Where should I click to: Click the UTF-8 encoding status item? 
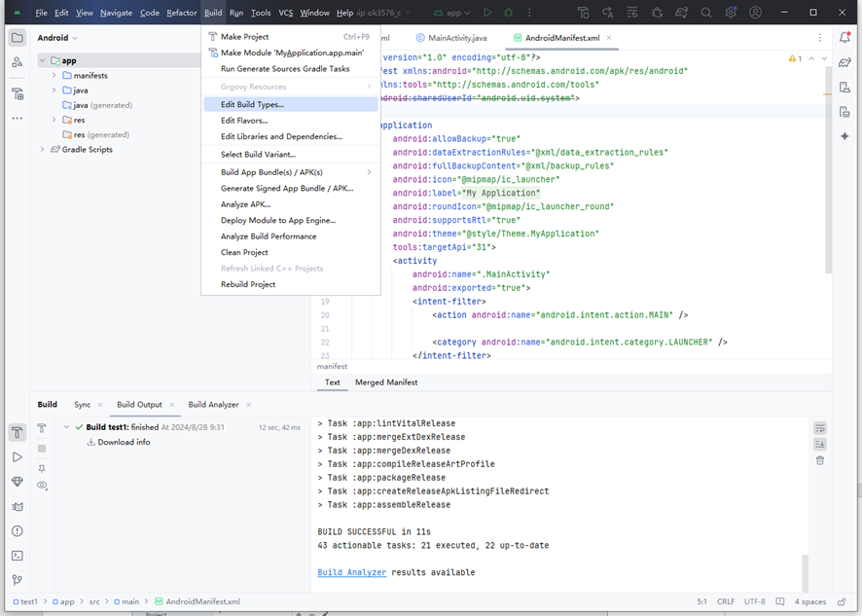(x=755, y=601)
